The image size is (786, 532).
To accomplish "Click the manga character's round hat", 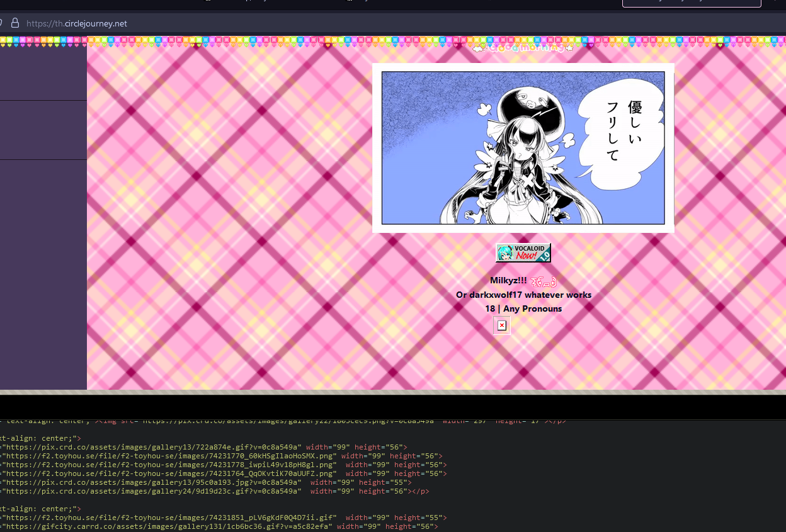I will pos(528,101).
